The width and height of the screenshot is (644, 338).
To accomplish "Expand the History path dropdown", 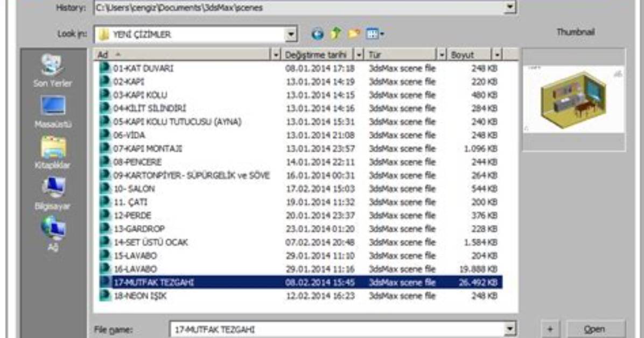I will (510, 7).
